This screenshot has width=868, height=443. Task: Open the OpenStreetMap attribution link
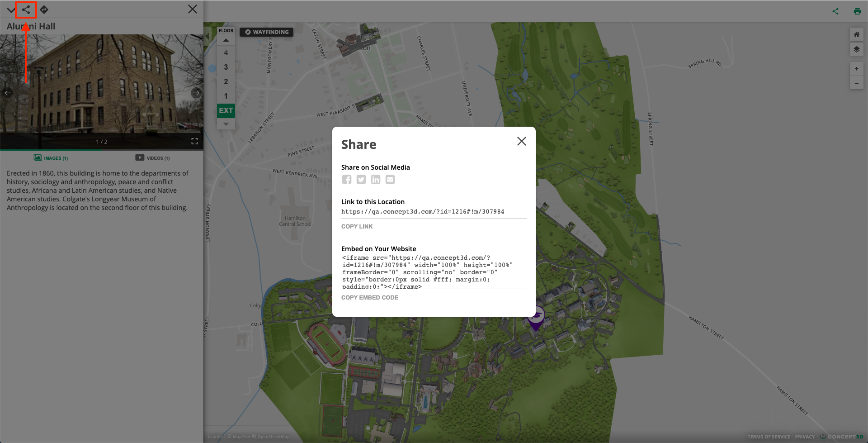tap(273, 437)
